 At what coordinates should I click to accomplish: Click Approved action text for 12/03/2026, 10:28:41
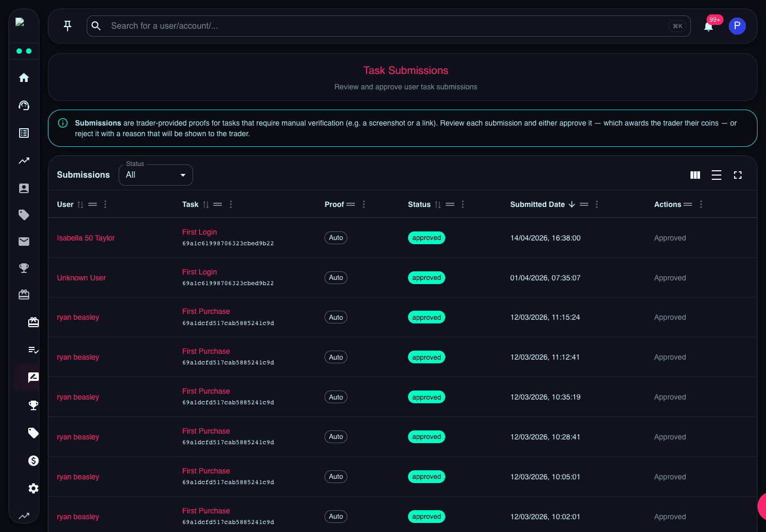pyautogui.click(x=670, y=437)
